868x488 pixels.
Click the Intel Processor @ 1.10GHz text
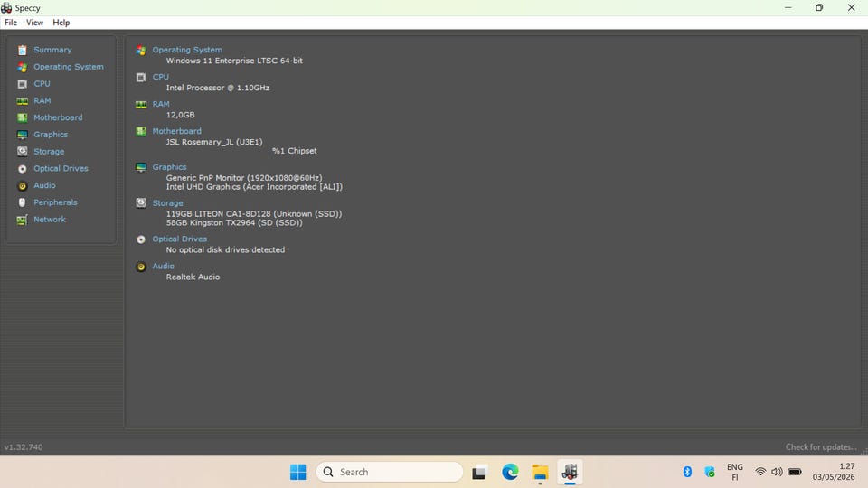[218, 88]
